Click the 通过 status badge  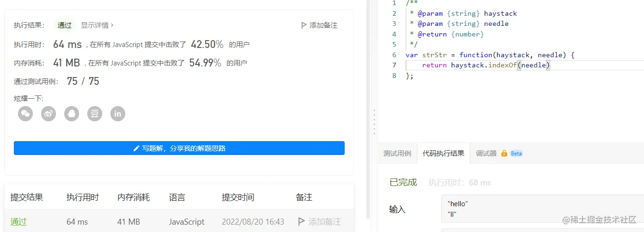click(65, 25)
